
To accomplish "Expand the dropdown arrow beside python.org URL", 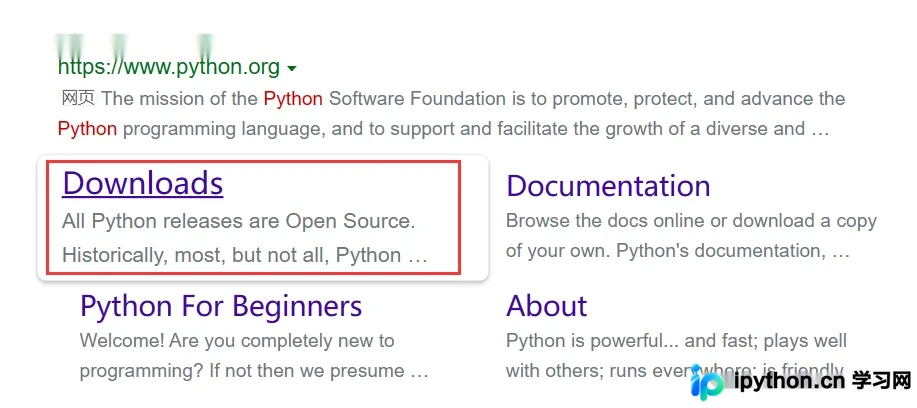I will coord(292,69).
